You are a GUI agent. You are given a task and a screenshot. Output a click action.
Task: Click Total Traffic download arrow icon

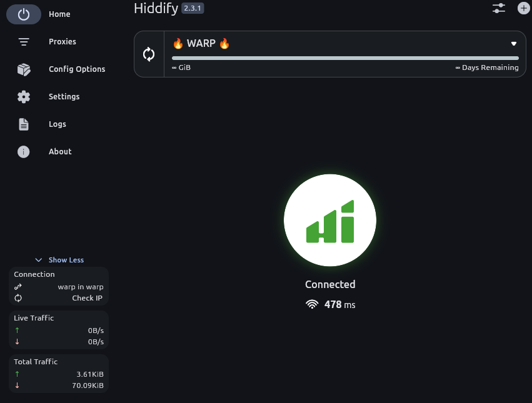(18, 386)
